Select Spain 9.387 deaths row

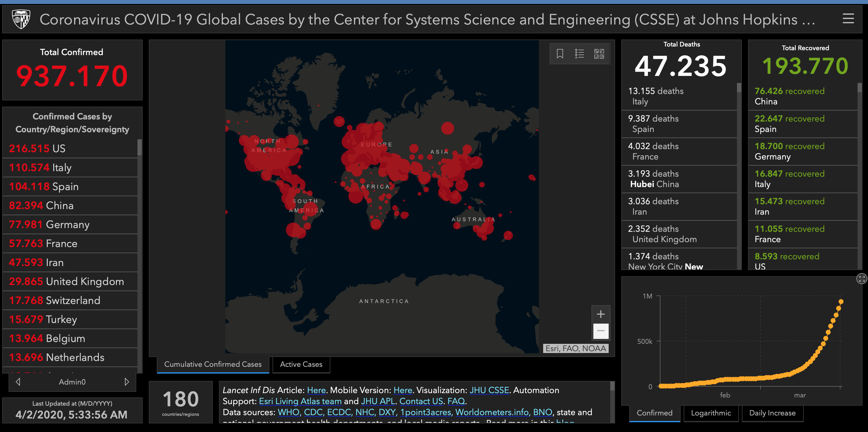(679, 124)
